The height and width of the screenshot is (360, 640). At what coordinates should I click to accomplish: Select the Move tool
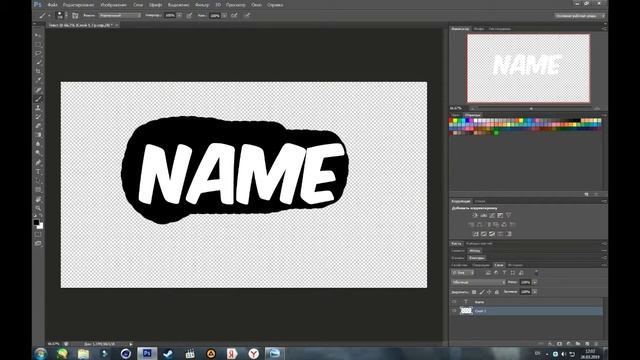point(38,35)
